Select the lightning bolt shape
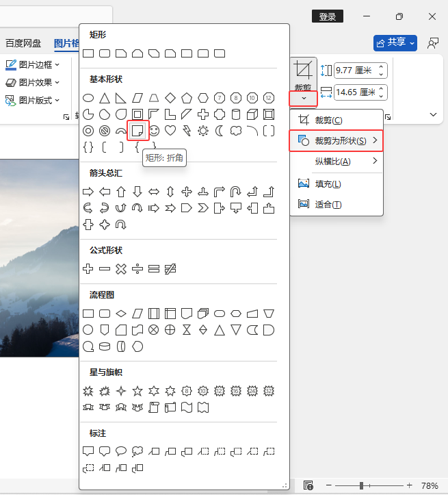Viewport: 448px width, 495px height. coord(187,130)
